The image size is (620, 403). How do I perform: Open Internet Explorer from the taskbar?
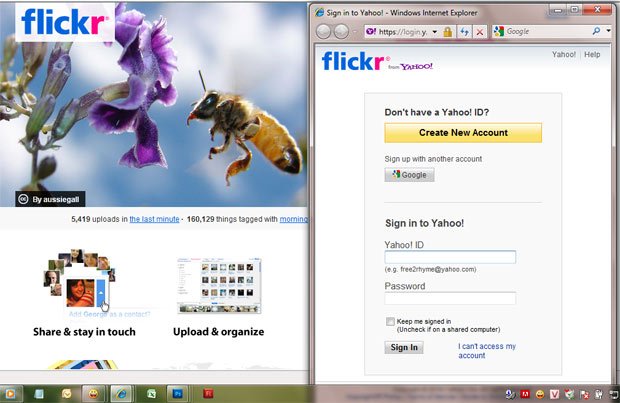[x=121, y=393]
